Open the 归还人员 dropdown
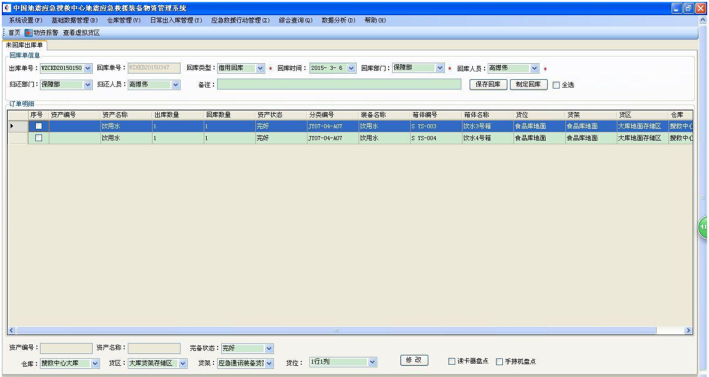709x377 pixels. [176, 85]
